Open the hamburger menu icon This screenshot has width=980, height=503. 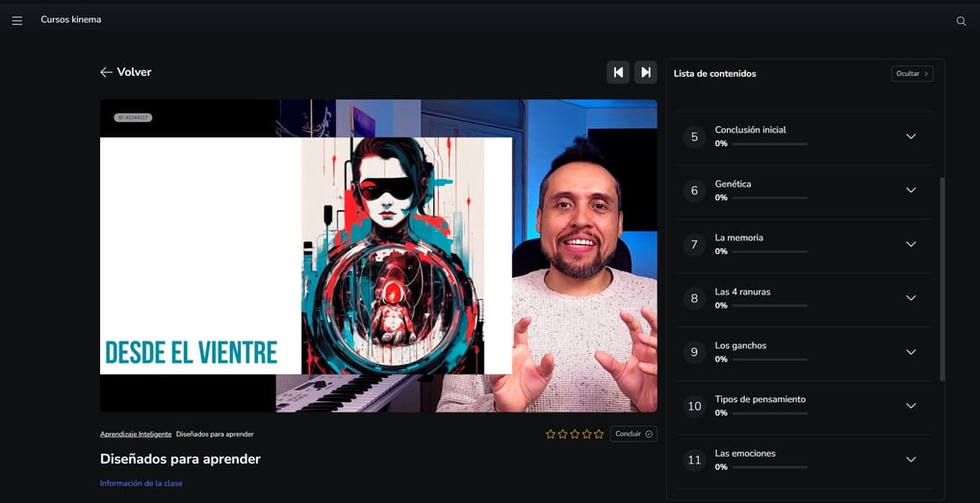[x=17, y=20]
